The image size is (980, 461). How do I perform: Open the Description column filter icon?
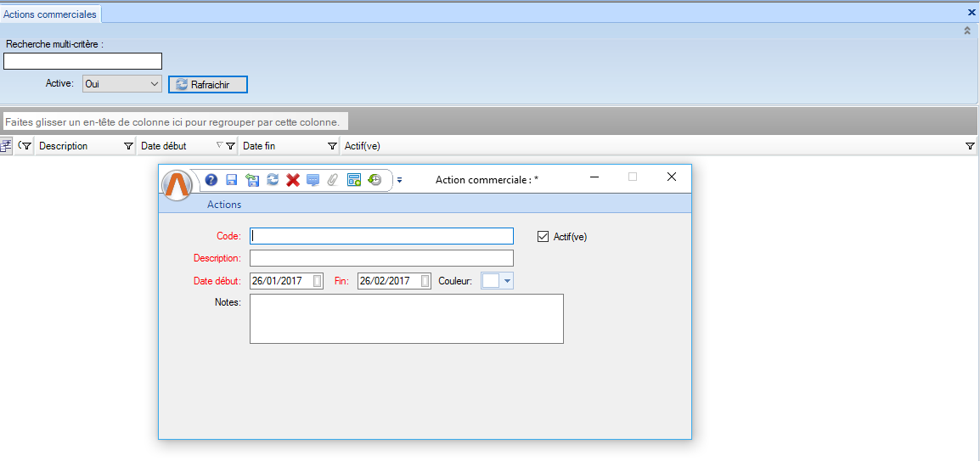(128, 146)
